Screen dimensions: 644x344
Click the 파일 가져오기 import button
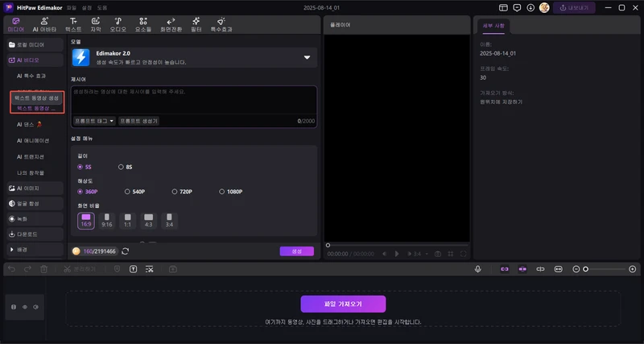coord(343,305)
